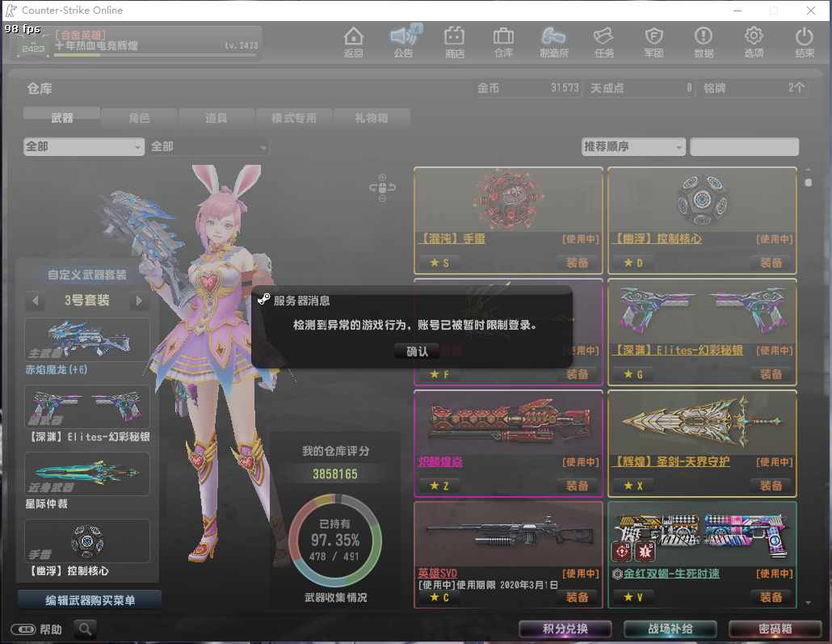Image resolution: width=832 pixels, height=644 pixels.
Task: Click the star Z badge on 炽麟煌焱 card
Action: click(x=439, y=486)
